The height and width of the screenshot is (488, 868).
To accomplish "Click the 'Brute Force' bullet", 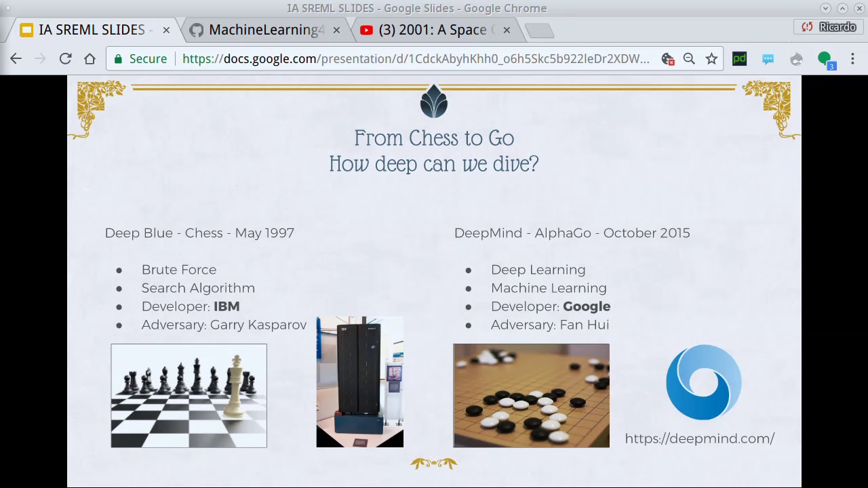I will click(179, 270).
